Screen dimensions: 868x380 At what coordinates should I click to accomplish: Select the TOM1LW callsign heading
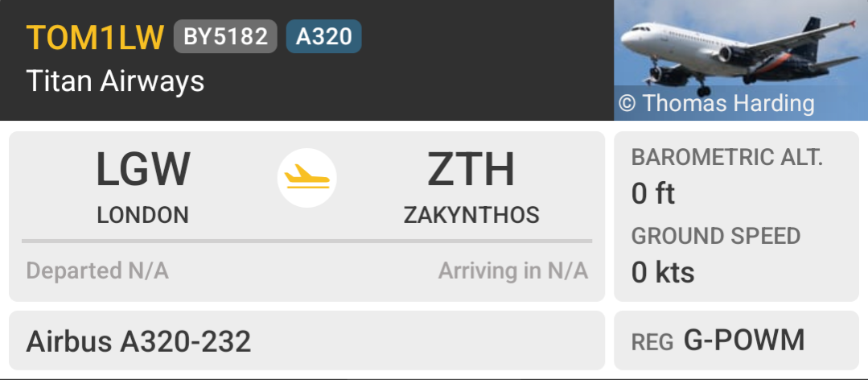95,37
